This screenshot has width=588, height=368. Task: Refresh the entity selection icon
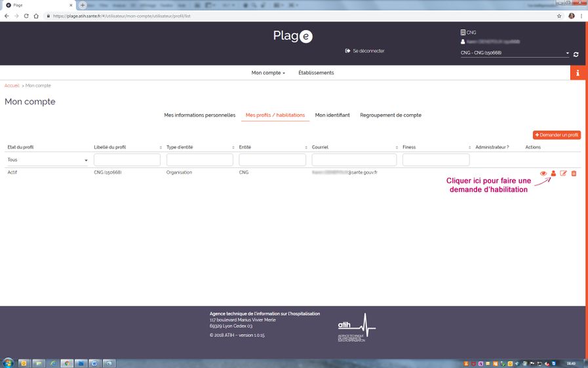[x=576, y=54]
